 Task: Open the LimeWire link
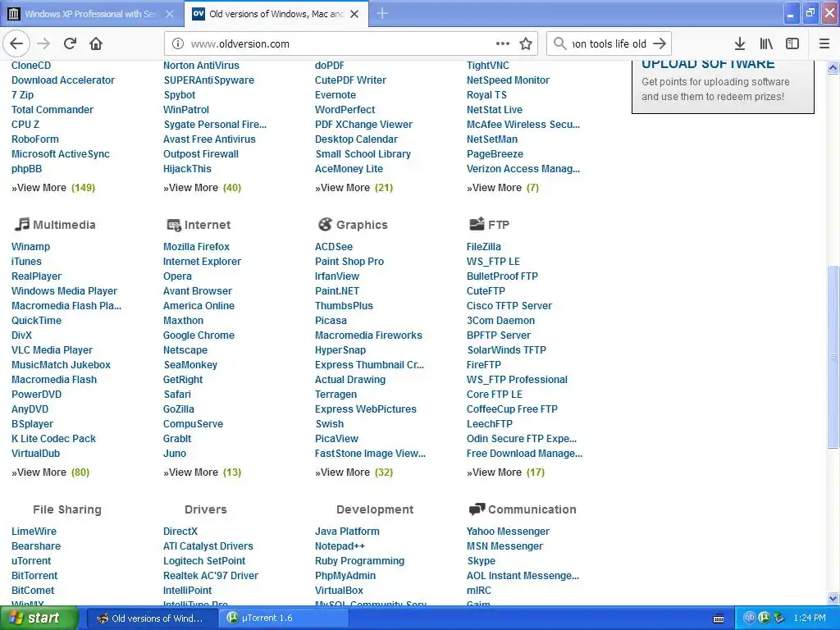pos(34,531)
